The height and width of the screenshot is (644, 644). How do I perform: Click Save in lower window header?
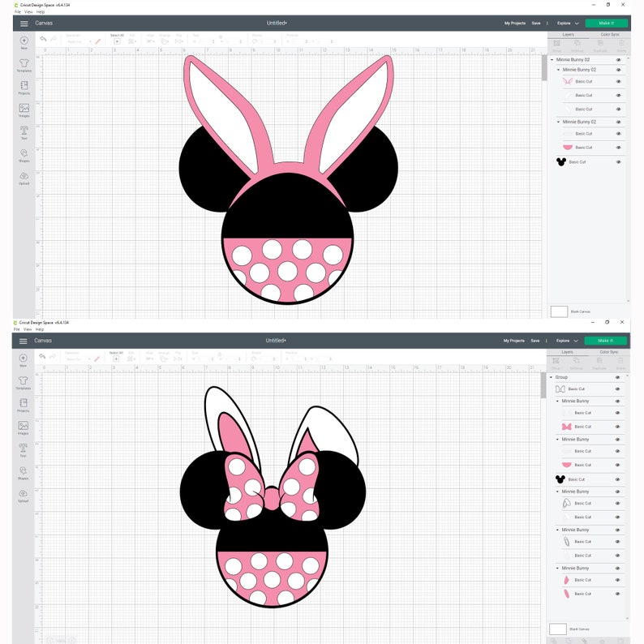pos(535,341)
